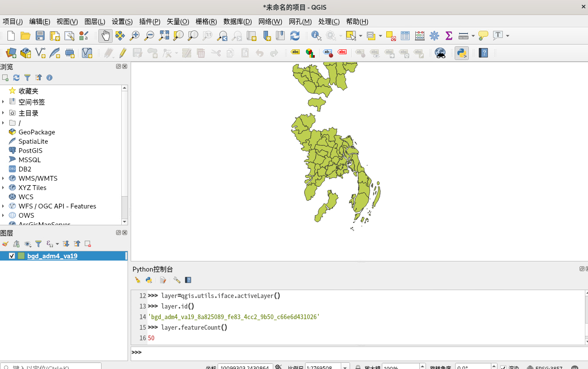Expand the WMS/WMTS node
This screenshot has height=369, width=588.
tap(3, 179)
